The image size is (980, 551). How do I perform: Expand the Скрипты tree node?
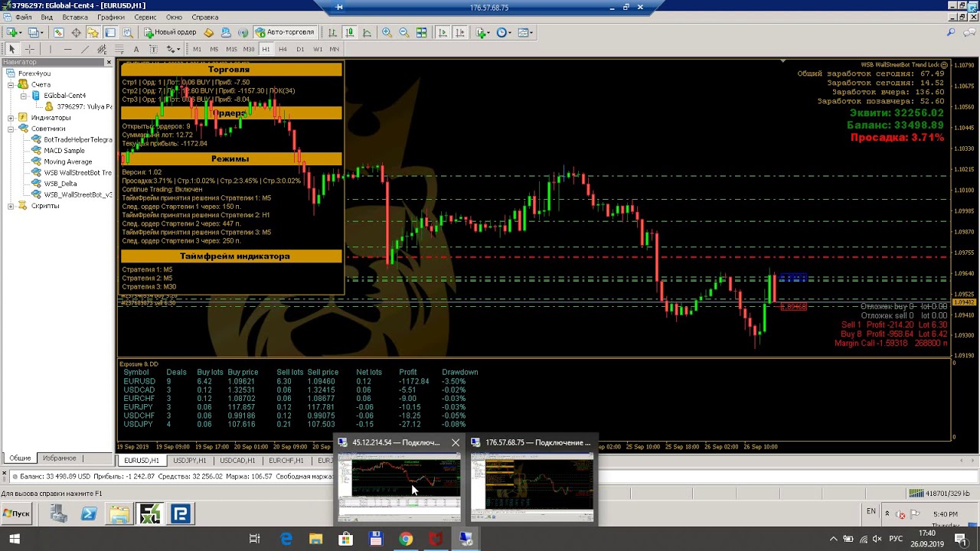(x=11, y=206)
